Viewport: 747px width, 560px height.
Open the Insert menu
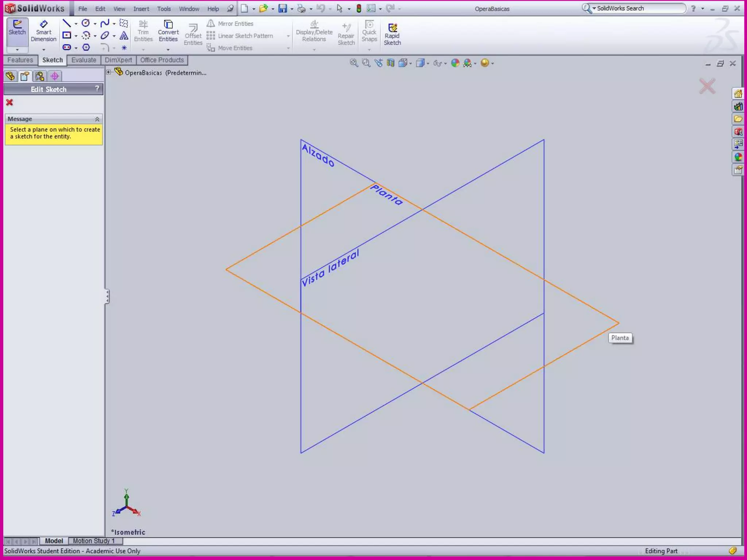(141, 9)
